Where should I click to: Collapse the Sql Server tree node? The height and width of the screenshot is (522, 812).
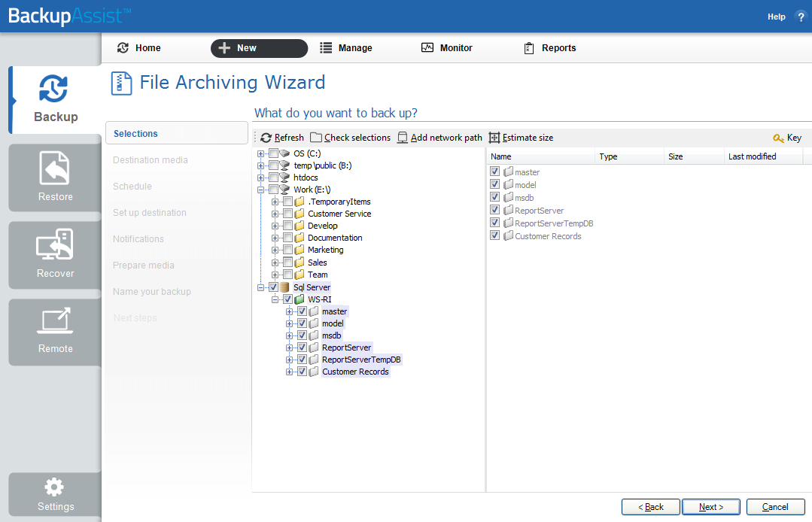point(260,287)
